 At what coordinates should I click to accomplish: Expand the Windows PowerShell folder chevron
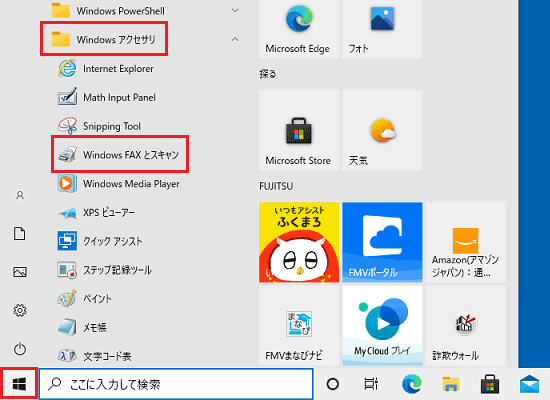[x=235, y=11]
